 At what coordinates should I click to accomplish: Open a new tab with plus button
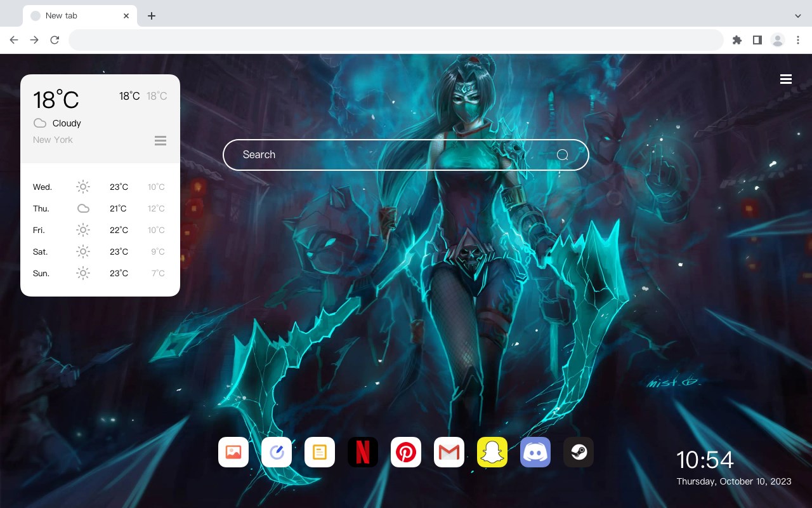pos(151,16)
